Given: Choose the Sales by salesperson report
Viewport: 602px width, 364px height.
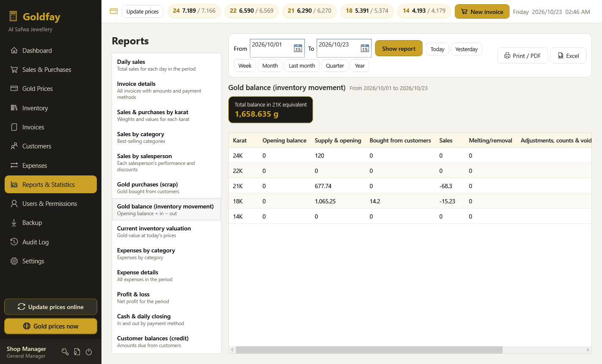Looking at the screenshot, I should 167,162.
